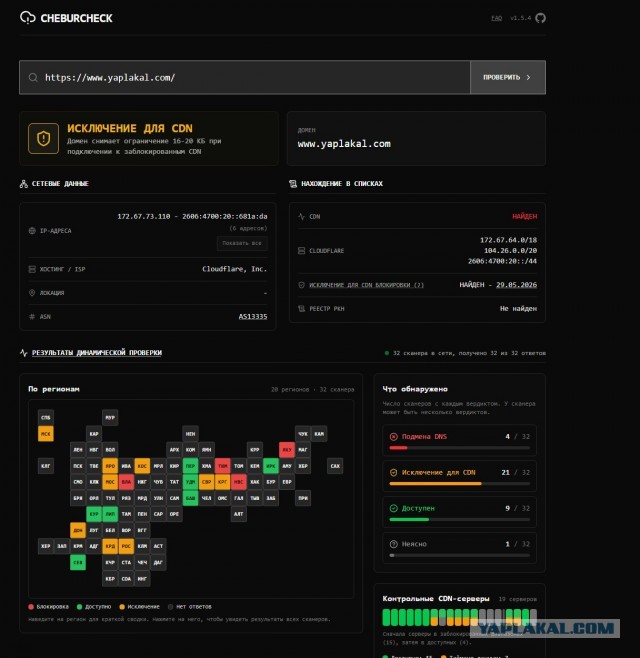Select the orange ДОН region tile
Screen dimensions: 640x658
pyautogui.click(x=78, y=530)
